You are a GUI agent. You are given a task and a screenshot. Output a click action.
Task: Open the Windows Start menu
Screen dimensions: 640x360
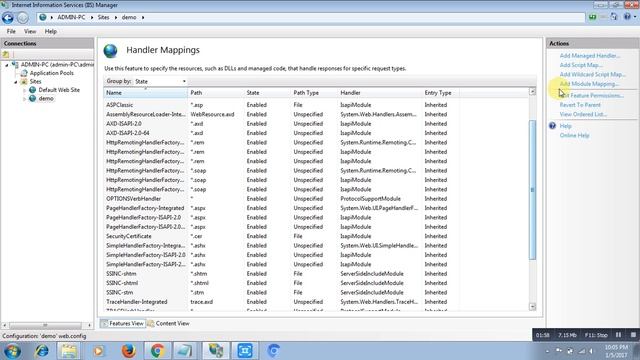coord(12,351)
